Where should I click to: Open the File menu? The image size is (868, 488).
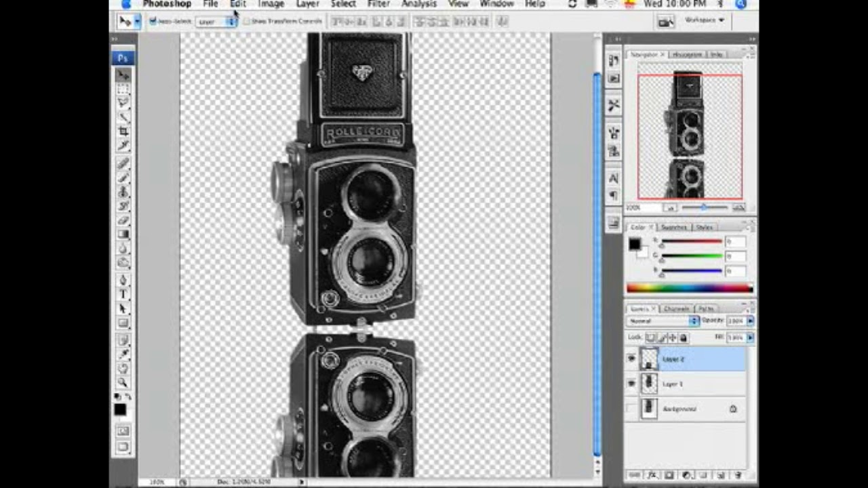point(210,4)
